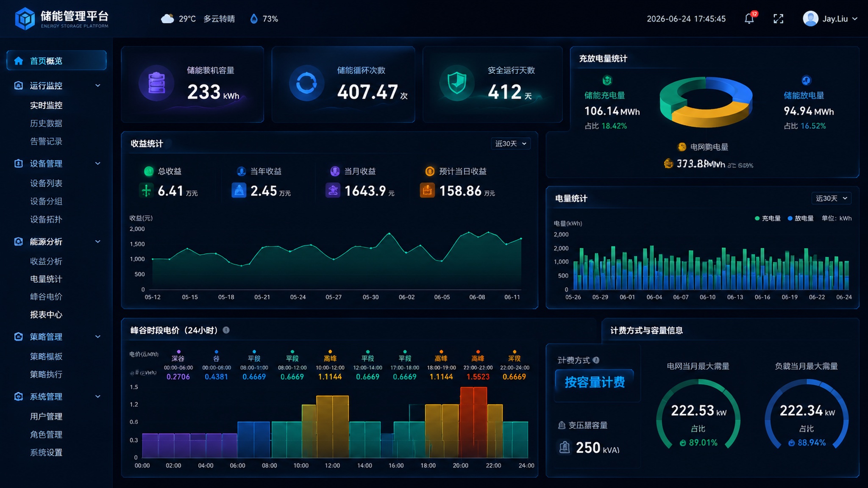Click the fullscreen toggle icon
868x488 pixels.
tap(778, 19)
